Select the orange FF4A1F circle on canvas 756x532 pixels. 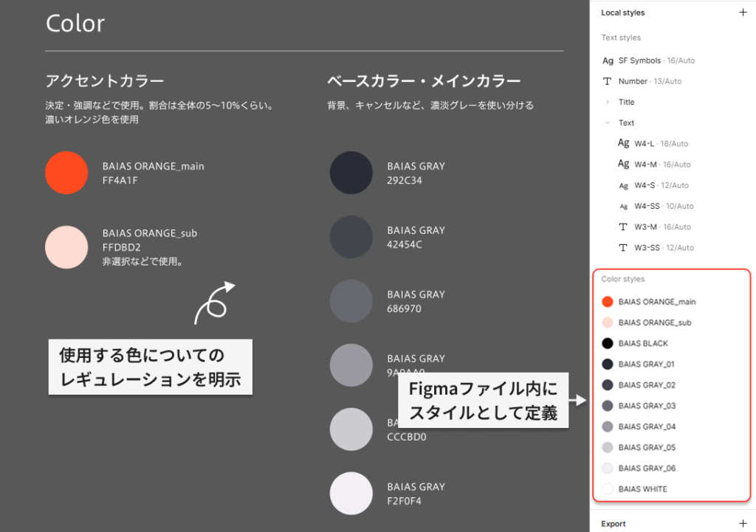[66, 173]
